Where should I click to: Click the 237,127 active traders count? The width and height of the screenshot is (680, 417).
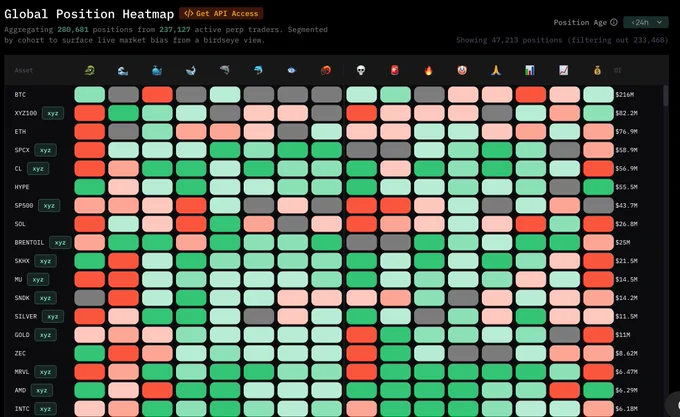175,29
